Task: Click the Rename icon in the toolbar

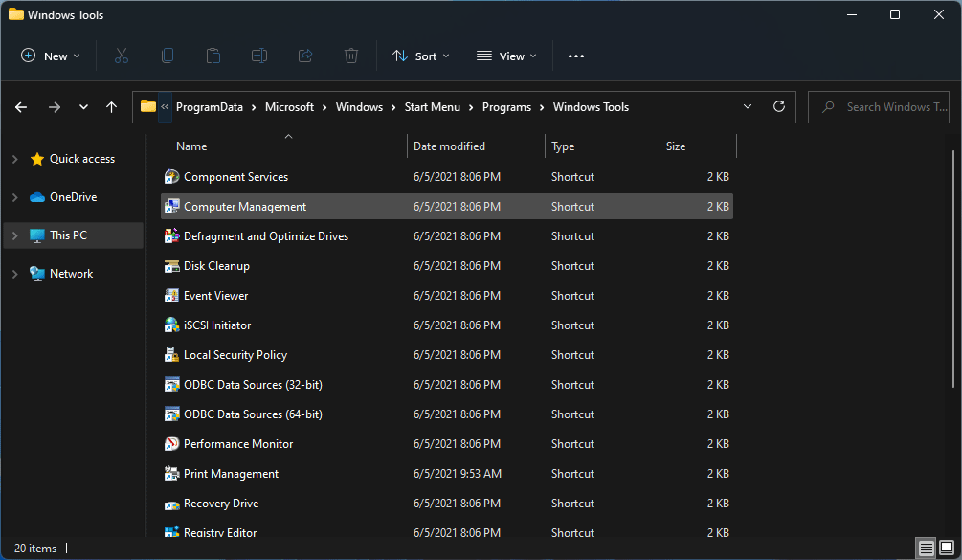Action: [258, 56]
